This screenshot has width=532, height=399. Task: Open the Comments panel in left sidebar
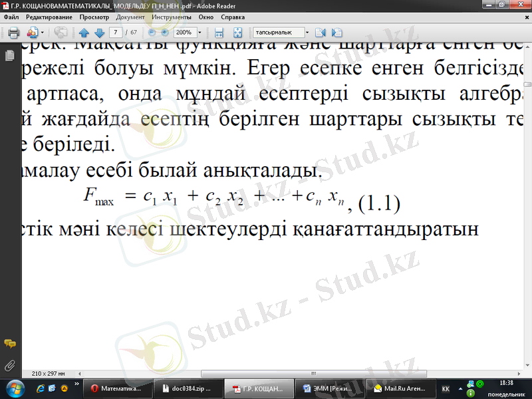click(x=10, y=343)
